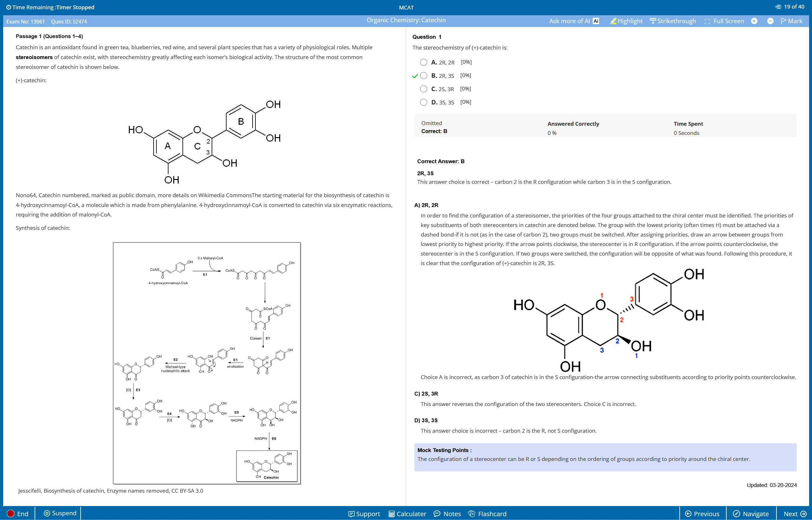Select answer A. 2R, 2R
The width and height of the screenshot is (812, 520).
coord(424,62)
